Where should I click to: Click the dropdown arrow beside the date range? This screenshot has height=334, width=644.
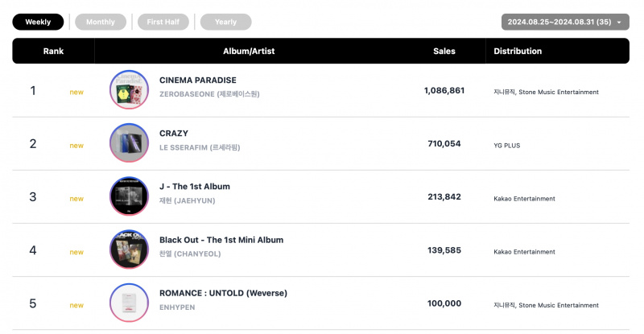pos(619,23)
